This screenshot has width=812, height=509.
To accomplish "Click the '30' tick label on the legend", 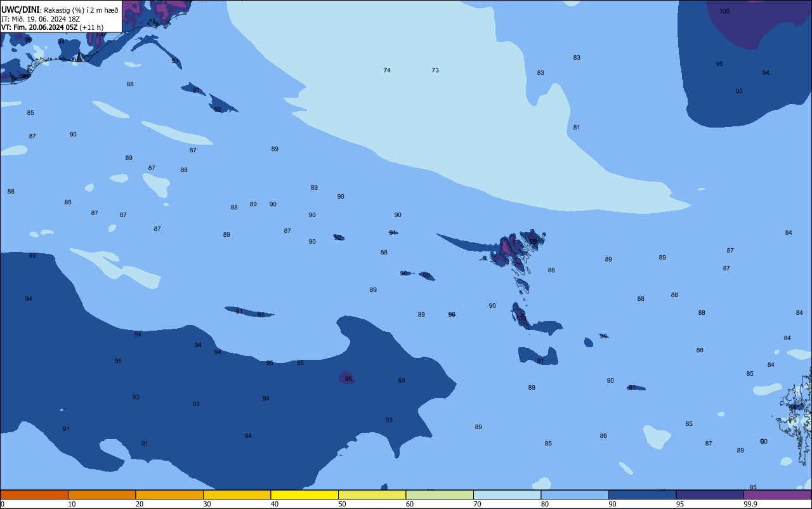I will tap(207, 504).
